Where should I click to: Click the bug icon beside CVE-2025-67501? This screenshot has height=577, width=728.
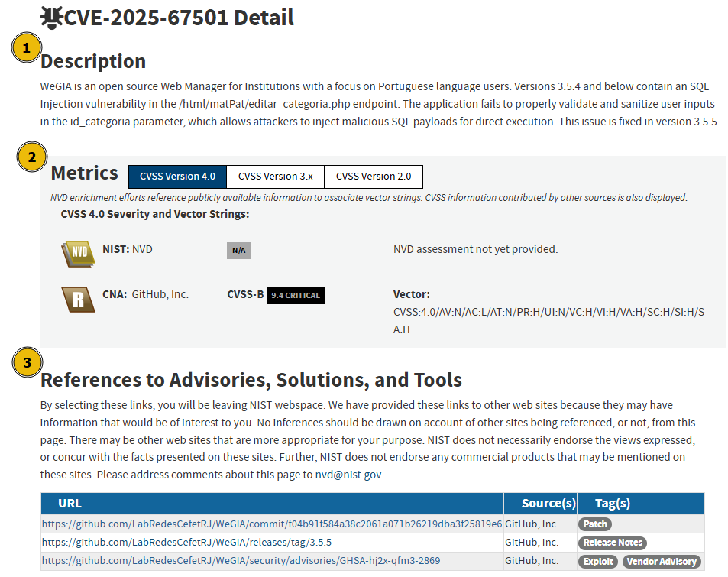pyautogui.click(x=53, y=17)
